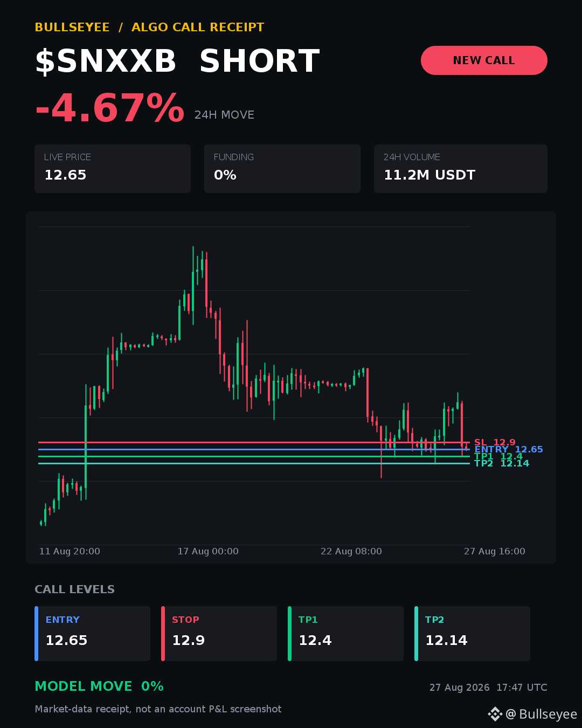This screenshot has height=728, width=582.
Task: Click the 27 Aug 2026 17:47 UTC timestamp
Action: point(488,688)
